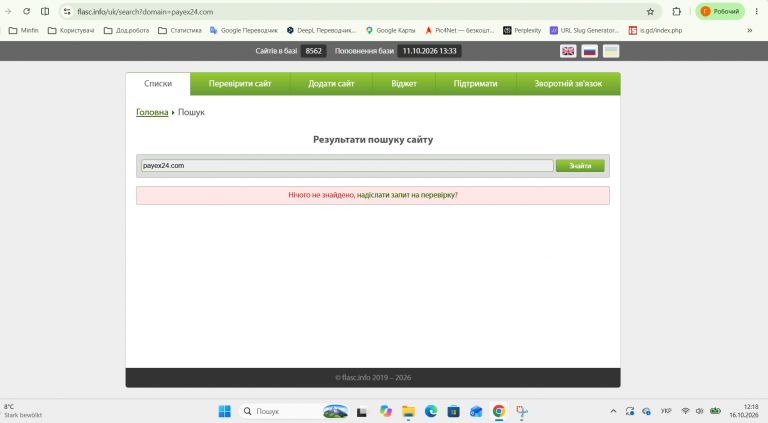Follow the Головна breadcrumb link

(152, 112)
